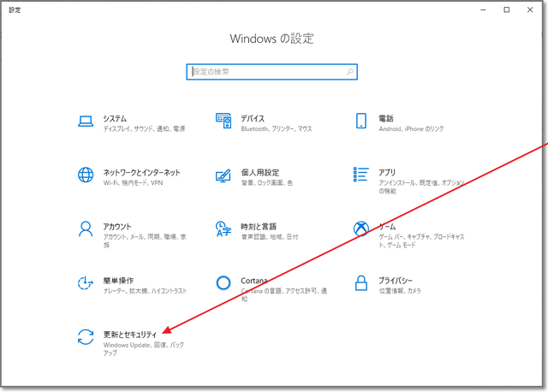Open 時刻と言語 via its icon
Viewport: 548px width, 392px height.
coord(223,229)
